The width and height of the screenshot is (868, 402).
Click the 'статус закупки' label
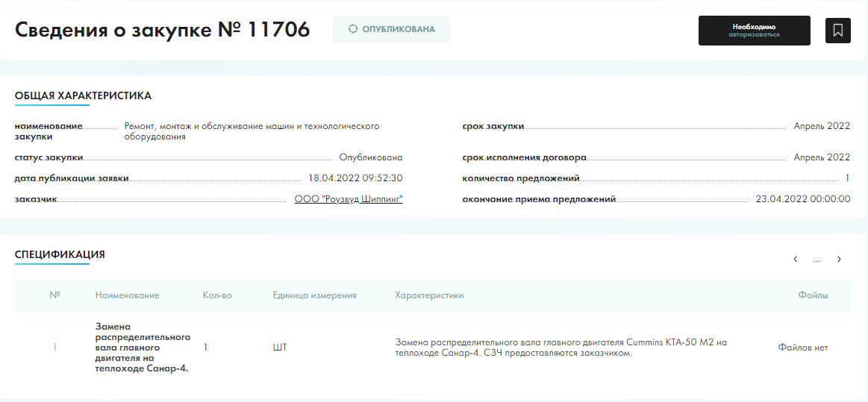[x=49, y=157]
